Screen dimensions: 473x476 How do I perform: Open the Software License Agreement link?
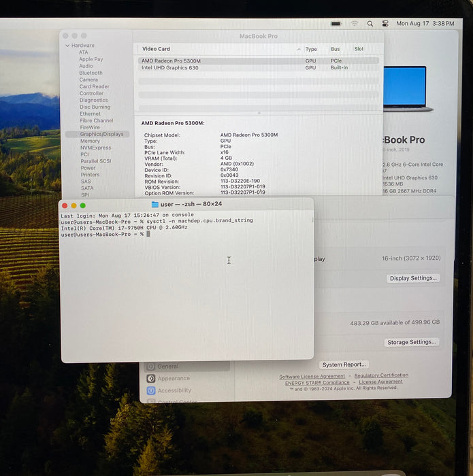coord(312,377)
